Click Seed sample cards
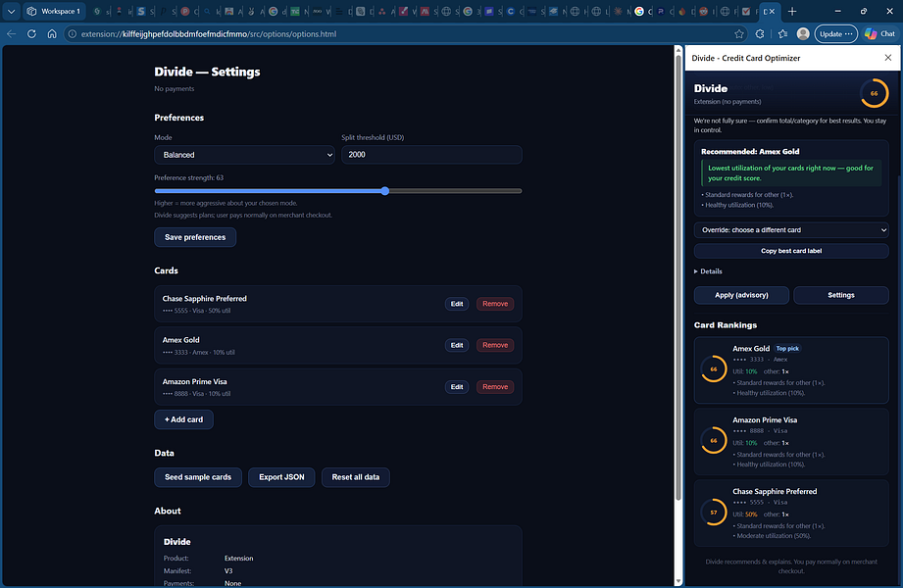The width and height of the screenshot is (903, 588). [x=197, y=477]
